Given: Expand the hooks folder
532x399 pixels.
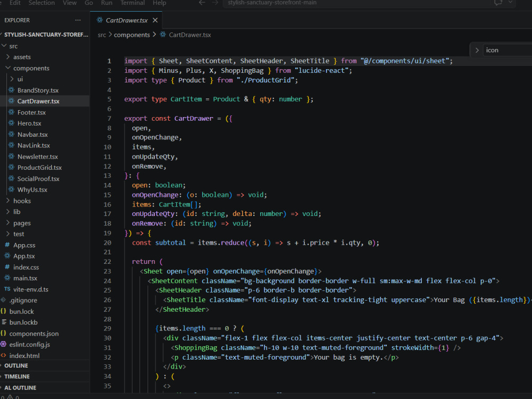Looking at the screenshot, I should (8, 201).
